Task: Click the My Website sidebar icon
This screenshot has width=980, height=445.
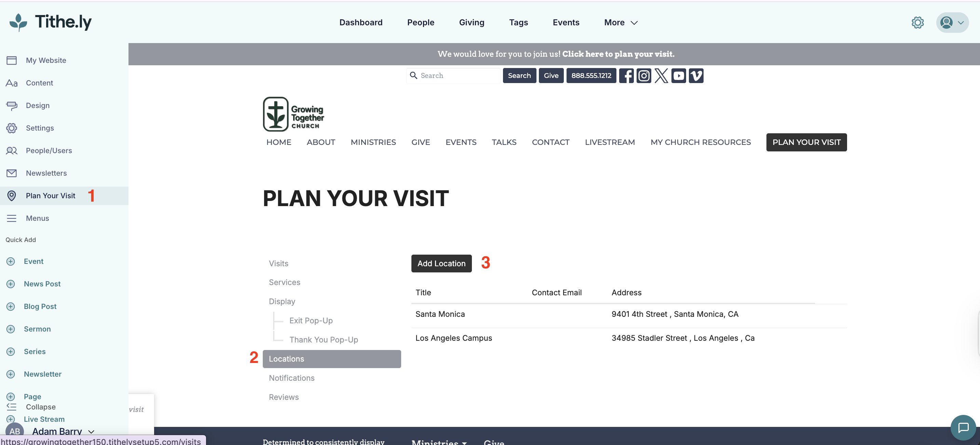Action: pos(12,60)
